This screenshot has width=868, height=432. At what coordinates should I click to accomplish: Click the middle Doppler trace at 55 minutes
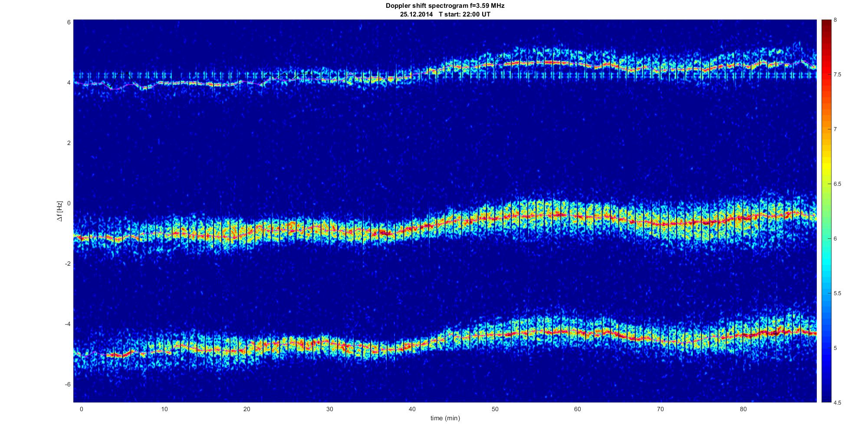tap(536, 215)
